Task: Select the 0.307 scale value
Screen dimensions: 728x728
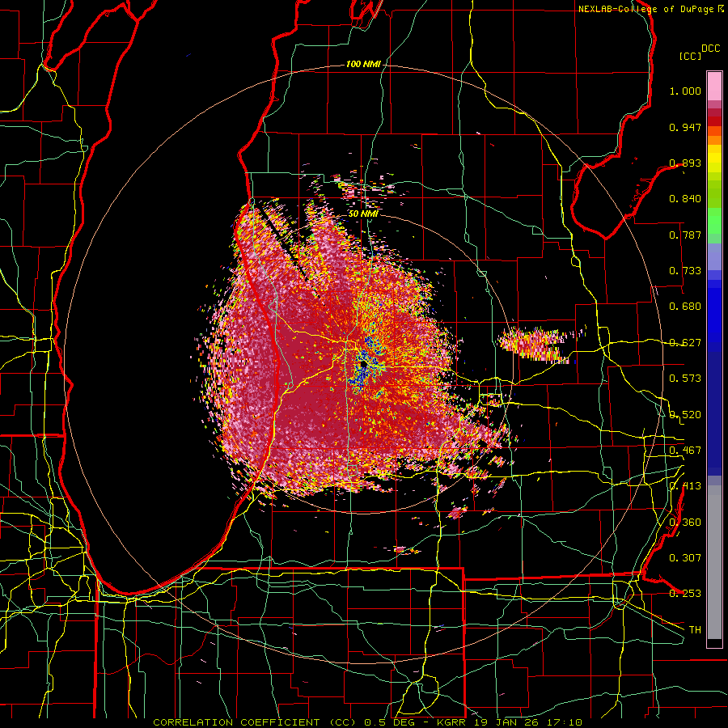Action: point(685,558)
